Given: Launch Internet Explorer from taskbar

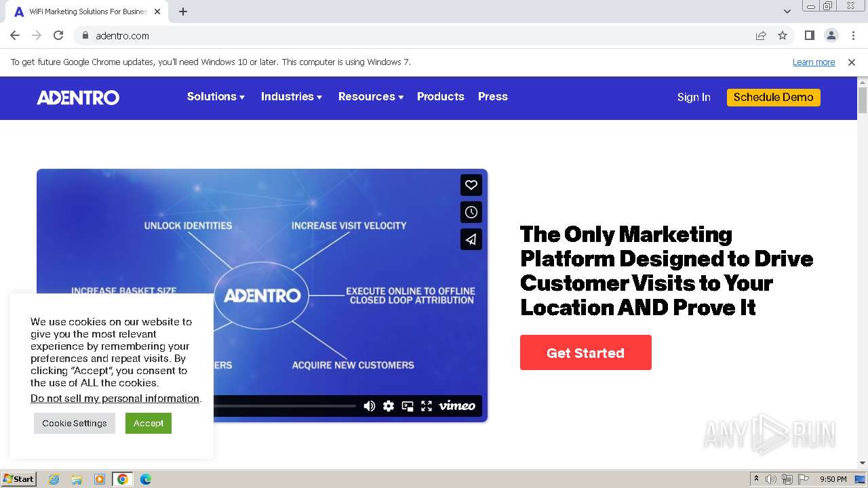Looking at the screenshot, I should point(54,479).
